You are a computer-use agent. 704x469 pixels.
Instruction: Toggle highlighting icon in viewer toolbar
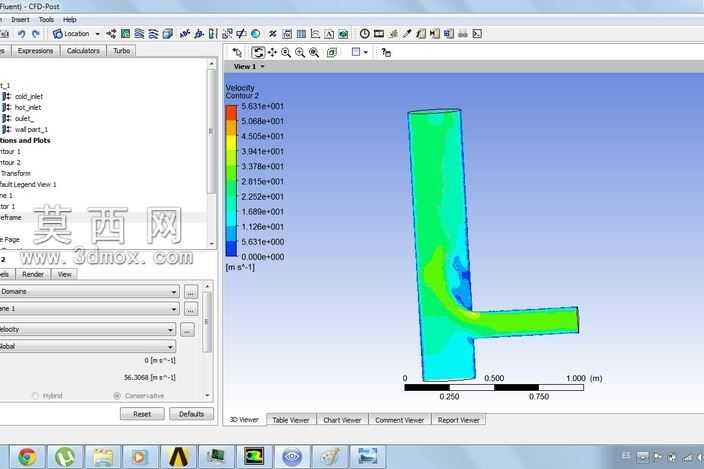point(331,53)
